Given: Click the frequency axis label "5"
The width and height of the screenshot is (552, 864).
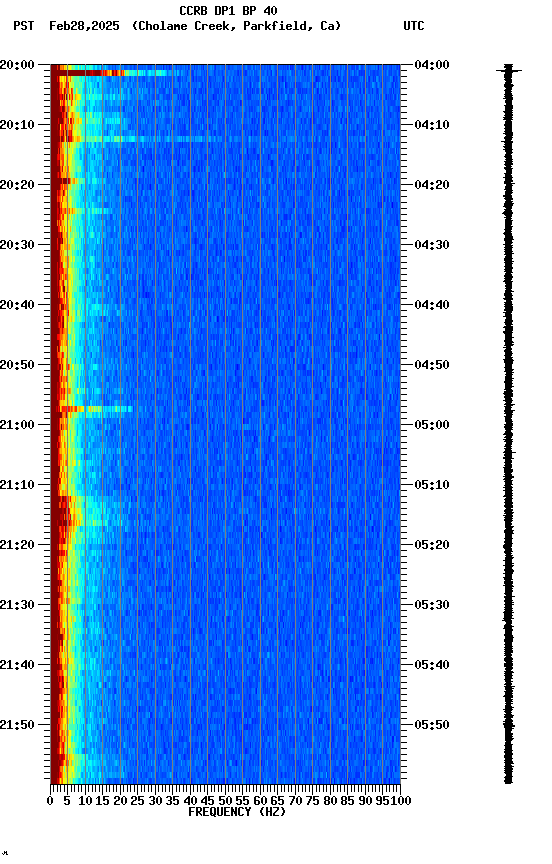Looking at the screenshot, I should click(x=67, y=801).
